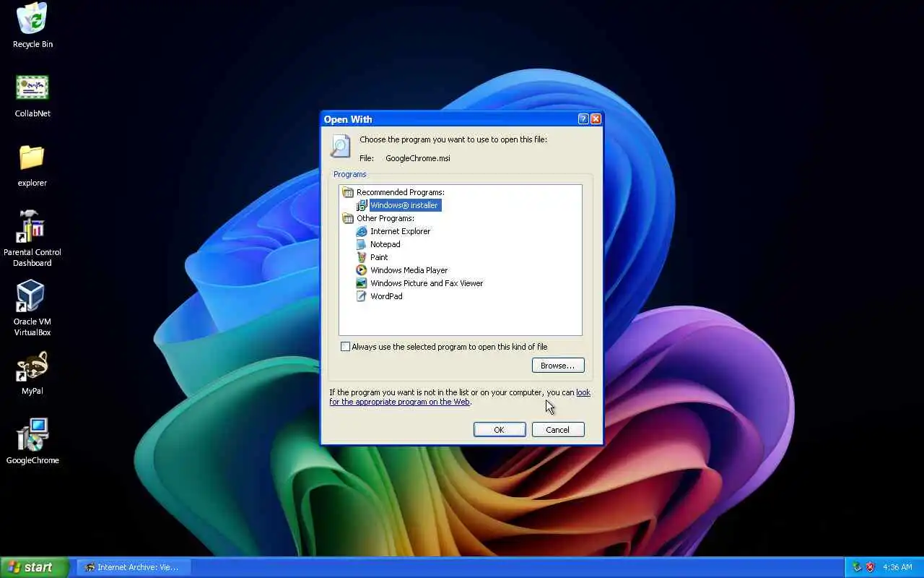Choose Windows Picture and Fax Viewer
Image resolution: width=924 pixels, height=578 pixels.
coord(427,283)
